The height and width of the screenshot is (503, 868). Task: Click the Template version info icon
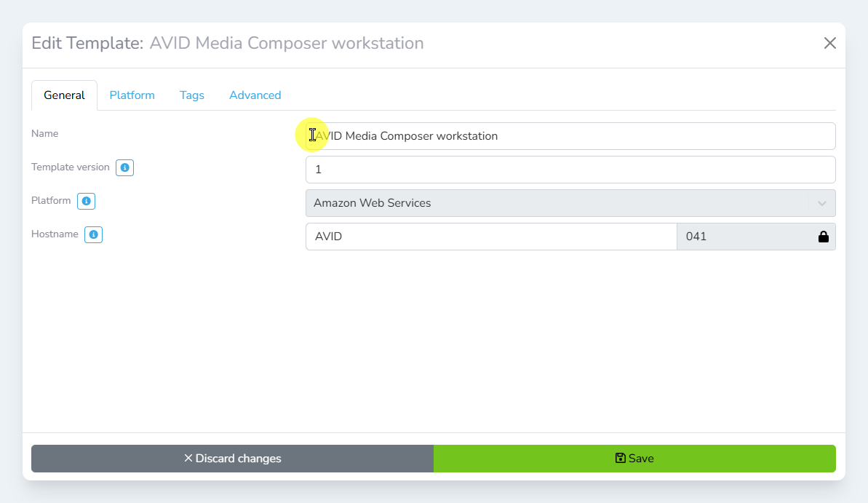tap(124, 168)
